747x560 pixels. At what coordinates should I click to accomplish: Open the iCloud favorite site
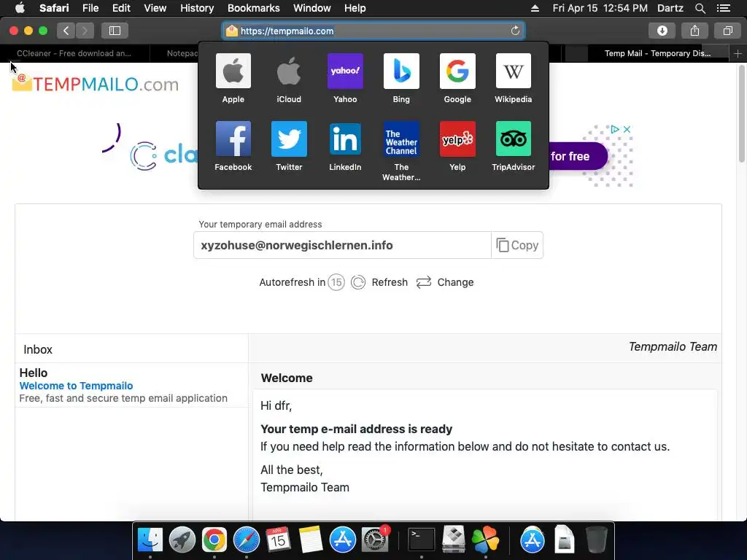click(x=289, y=79)
